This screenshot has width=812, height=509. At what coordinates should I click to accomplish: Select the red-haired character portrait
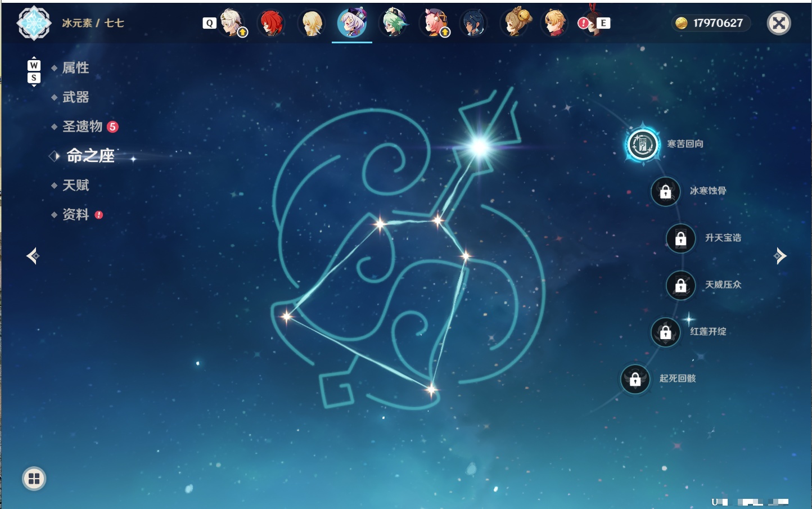271,23
